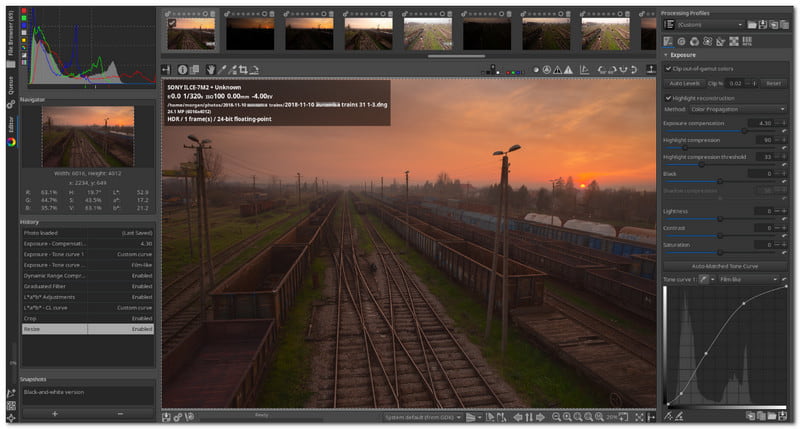Uncheck Clip out-of-gamut colors

tap(669, 68)
